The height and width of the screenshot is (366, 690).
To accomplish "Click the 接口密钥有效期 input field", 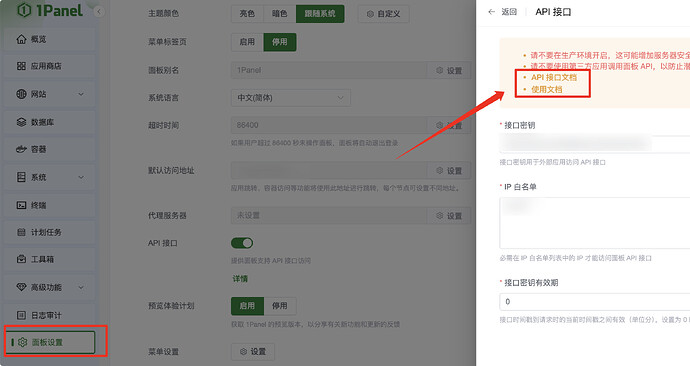I will click(595, 302).
